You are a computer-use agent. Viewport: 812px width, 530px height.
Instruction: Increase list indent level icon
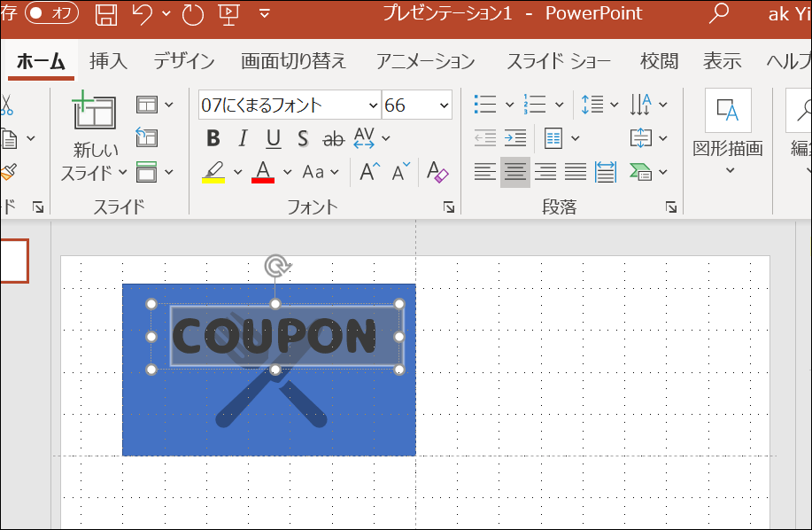515,137
